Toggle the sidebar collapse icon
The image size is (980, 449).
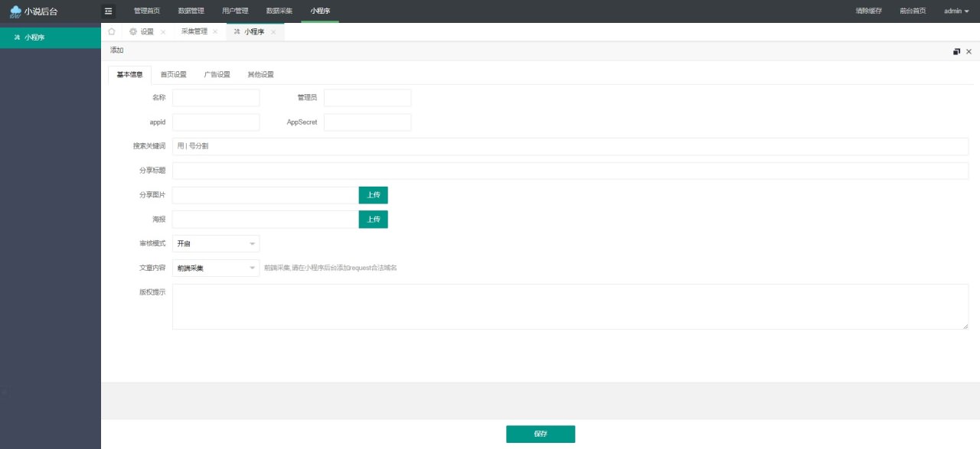(108, 11)
